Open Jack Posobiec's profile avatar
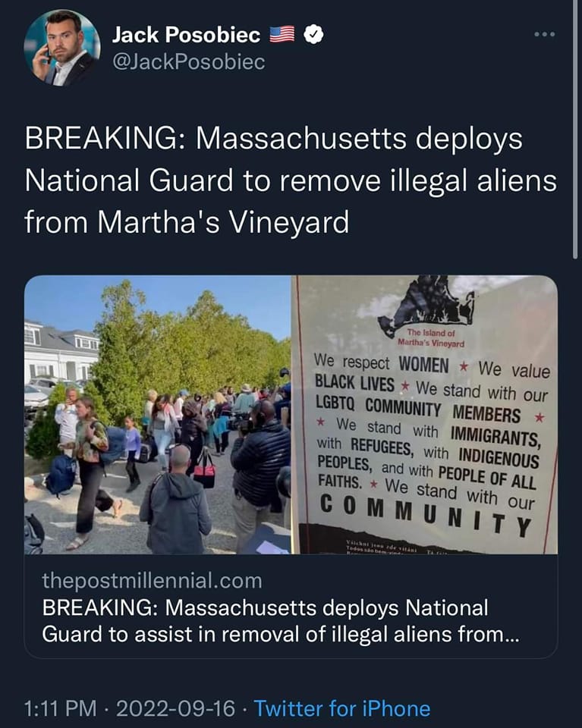Viewport: 582px width, 728px height. pos(61,48)
